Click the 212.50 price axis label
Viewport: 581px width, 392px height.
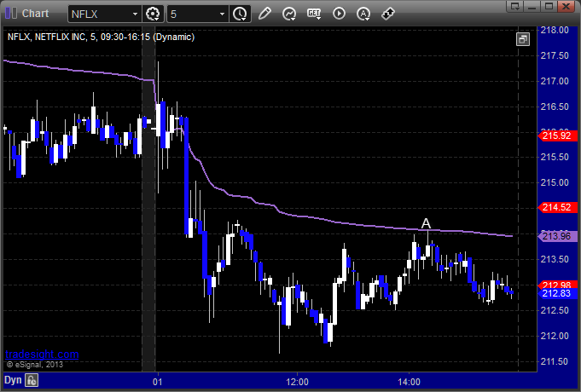[555, 310]
